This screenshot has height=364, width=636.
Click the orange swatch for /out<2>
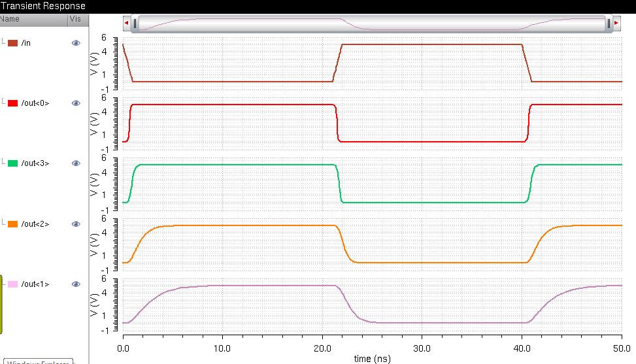coord(12,224)
